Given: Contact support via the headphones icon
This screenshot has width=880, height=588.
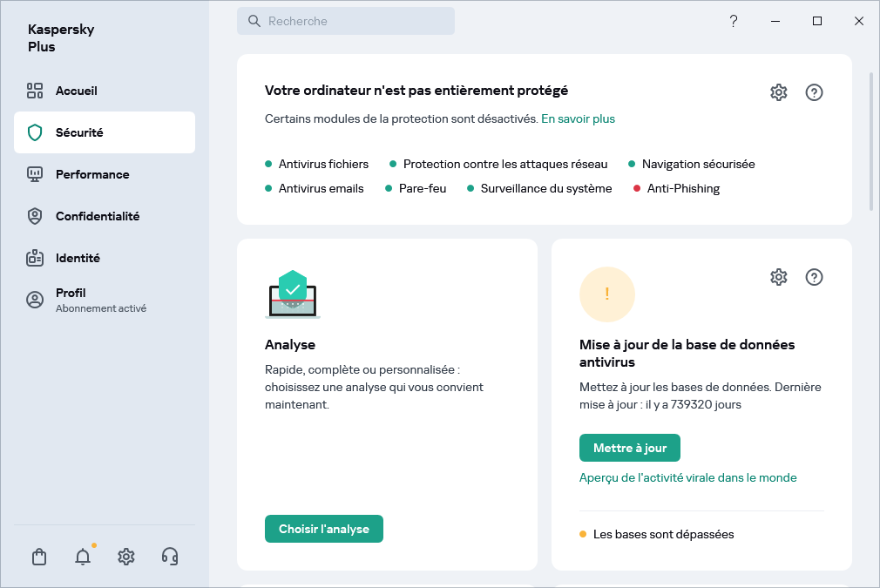Looking at the screenshot, I should click(169, 556).
